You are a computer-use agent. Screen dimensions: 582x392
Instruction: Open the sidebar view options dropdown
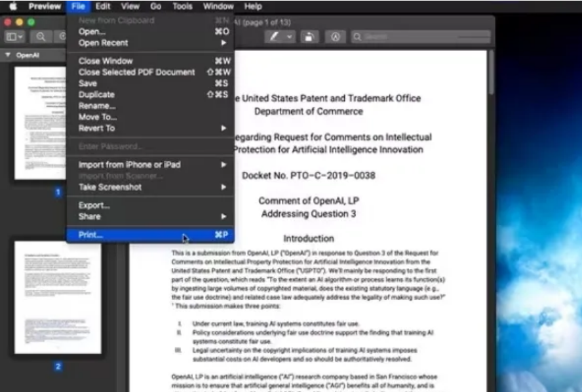tap(15, 37)
